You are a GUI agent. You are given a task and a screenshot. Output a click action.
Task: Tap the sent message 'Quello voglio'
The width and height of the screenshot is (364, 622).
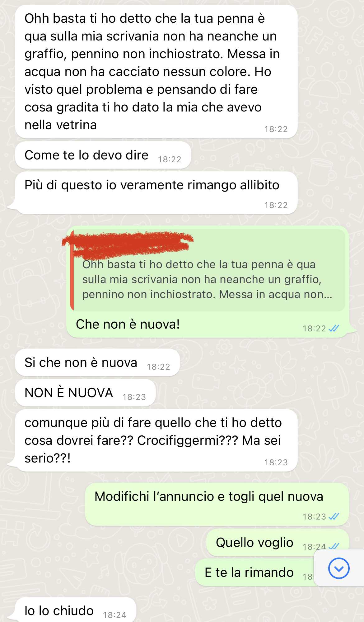(x=278, y=543)
